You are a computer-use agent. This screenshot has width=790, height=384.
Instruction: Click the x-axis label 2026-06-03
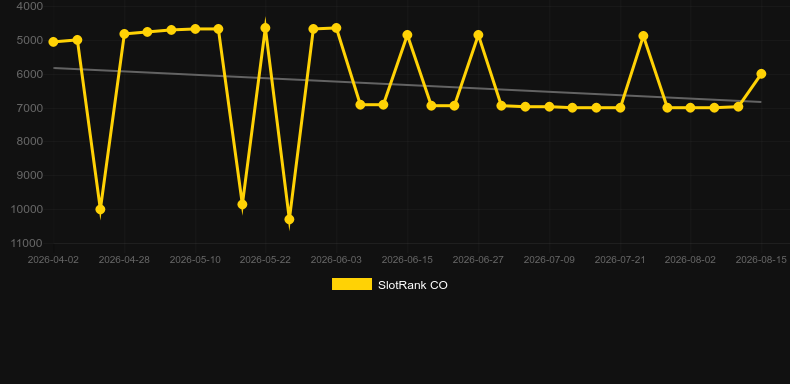click(336, 260)
